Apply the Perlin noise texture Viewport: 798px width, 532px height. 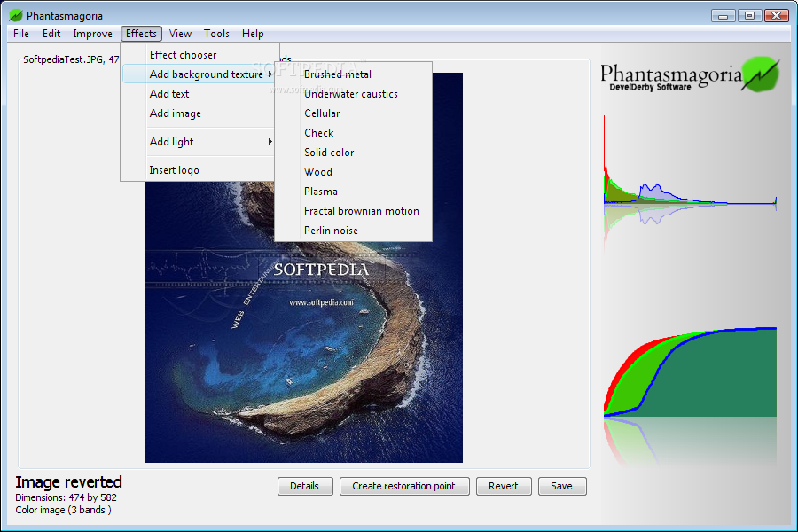(x=353, y=231)
